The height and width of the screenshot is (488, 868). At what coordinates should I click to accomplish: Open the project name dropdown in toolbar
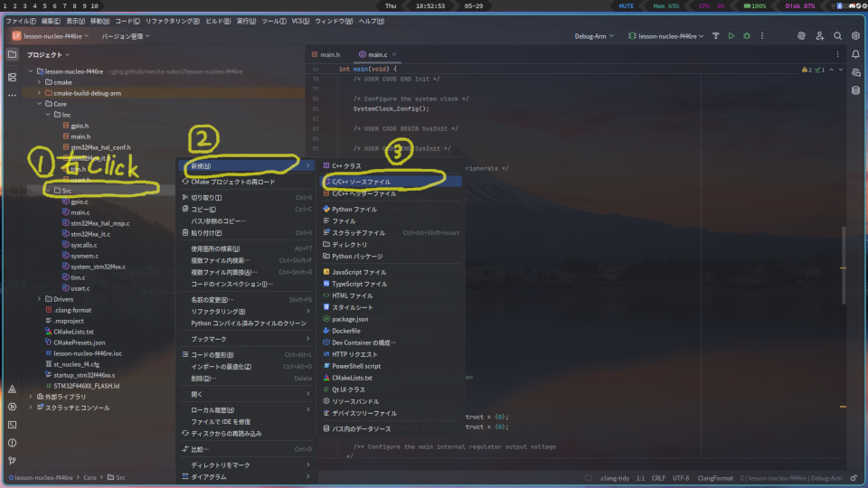51,36
